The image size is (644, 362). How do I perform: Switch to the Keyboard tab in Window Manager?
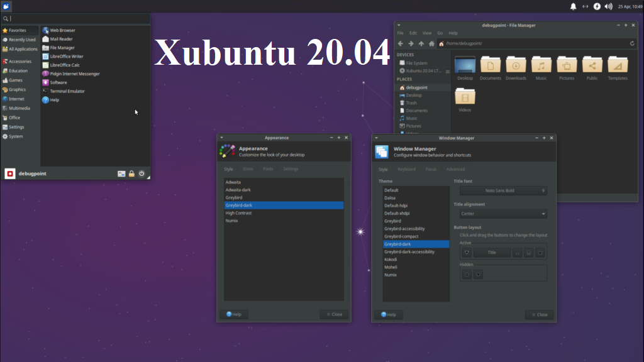407,170
